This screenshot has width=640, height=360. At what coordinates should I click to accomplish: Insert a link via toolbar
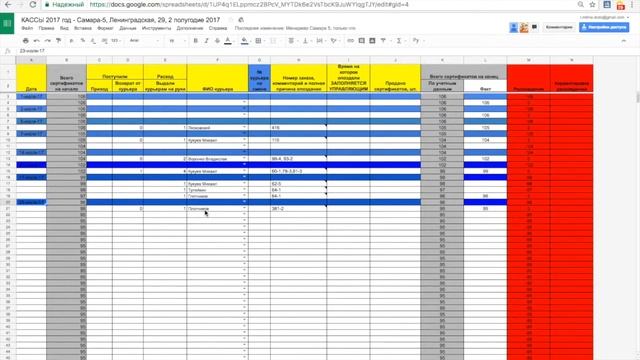click(x=351, y=41)
